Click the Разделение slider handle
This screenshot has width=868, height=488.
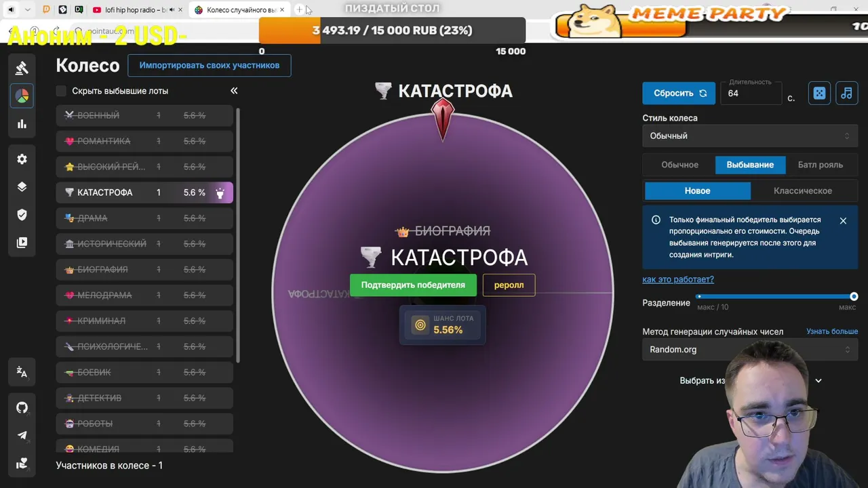pos(854,296)
